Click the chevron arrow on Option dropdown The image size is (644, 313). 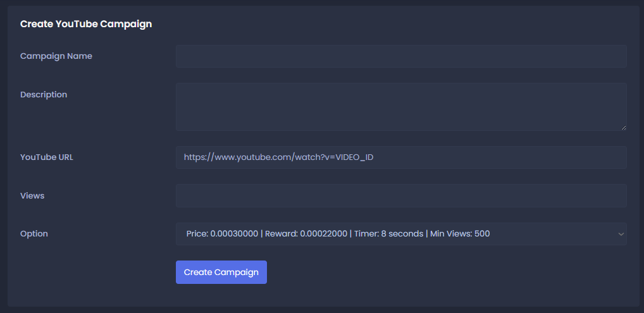(x=620, y=234)
